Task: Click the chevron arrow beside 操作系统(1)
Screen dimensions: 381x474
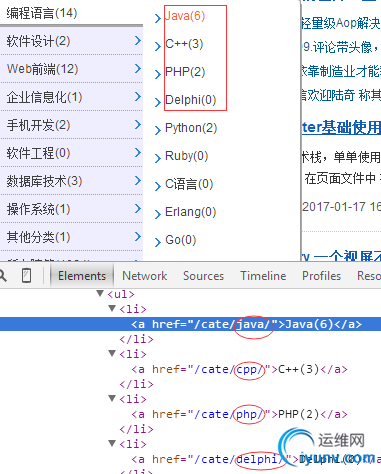Action: 138,209
